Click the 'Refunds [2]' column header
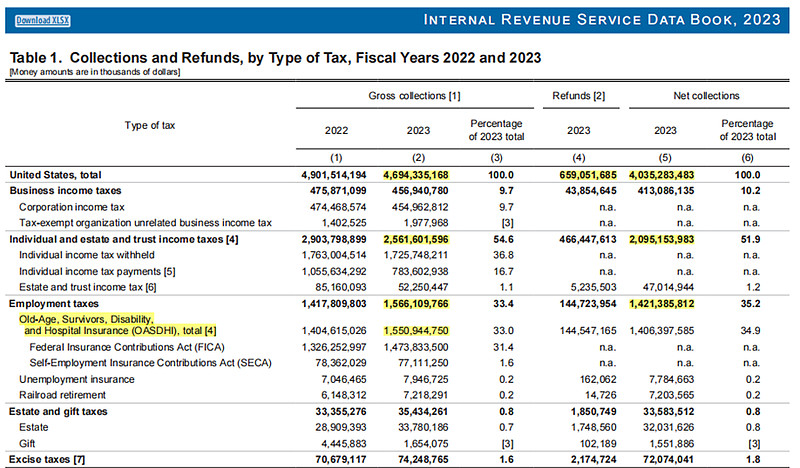Image resolution: width=800 pixels, height=468 pixels. [579, 96]
